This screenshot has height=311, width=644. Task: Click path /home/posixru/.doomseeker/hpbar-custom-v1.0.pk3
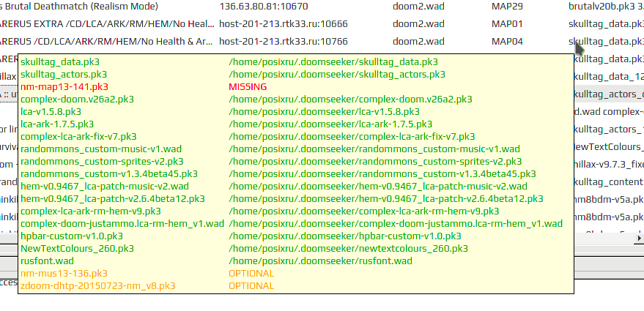click(x=345, y=236)
